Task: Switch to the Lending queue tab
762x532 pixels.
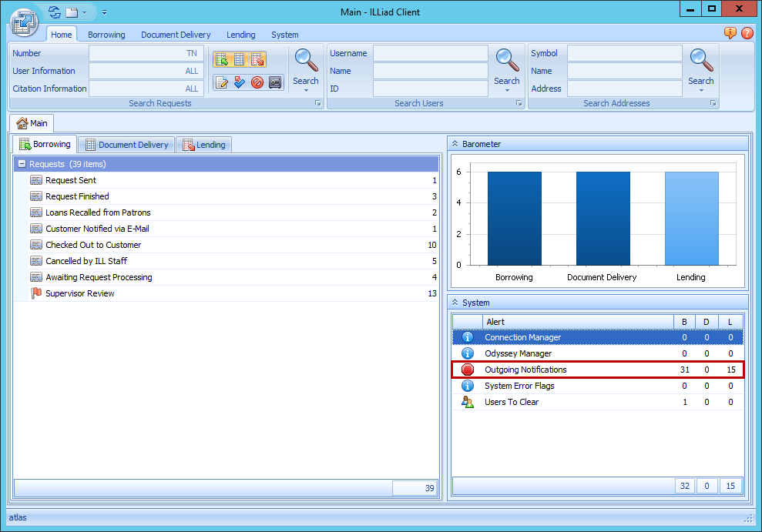Action: (203, 145)
